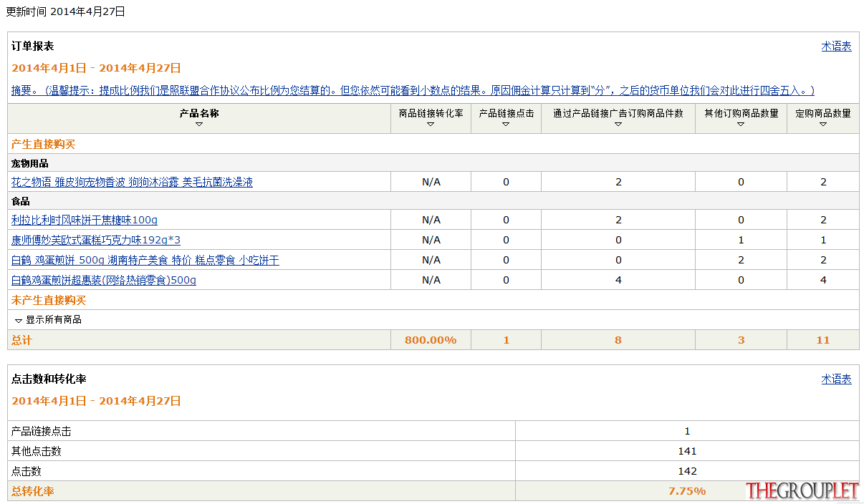This screenshot has width=864, height=504.
Task: Sort by the 定购商品数量 column arrow
Action: (823, 125)
